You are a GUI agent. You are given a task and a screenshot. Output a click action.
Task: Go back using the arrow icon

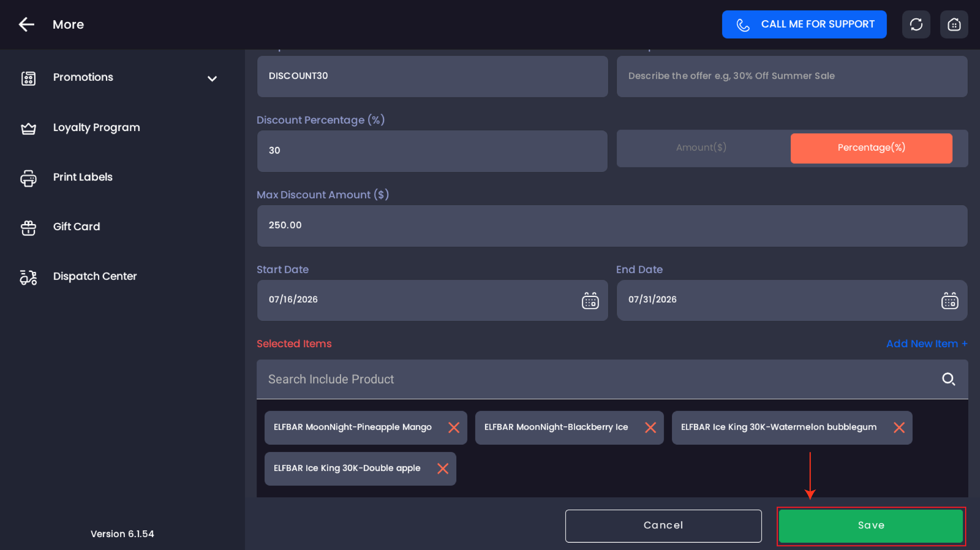[27, 24]
